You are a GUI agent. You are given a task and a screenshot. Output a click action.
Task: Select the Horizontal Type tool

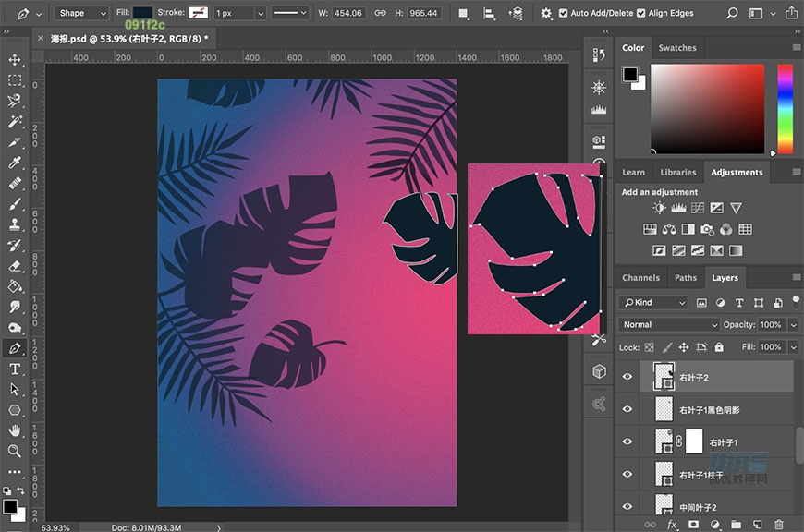coord(15,369)
